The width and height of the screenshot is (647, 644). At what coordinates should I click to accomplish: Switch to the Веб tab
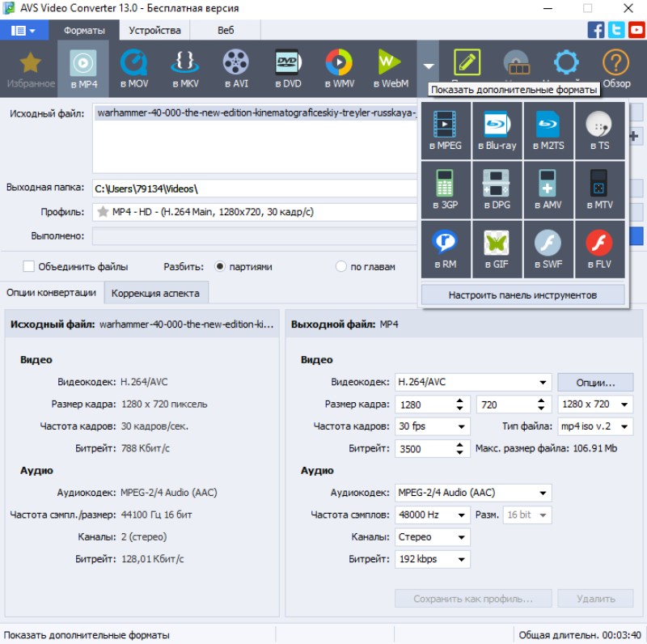coord(226,30)
